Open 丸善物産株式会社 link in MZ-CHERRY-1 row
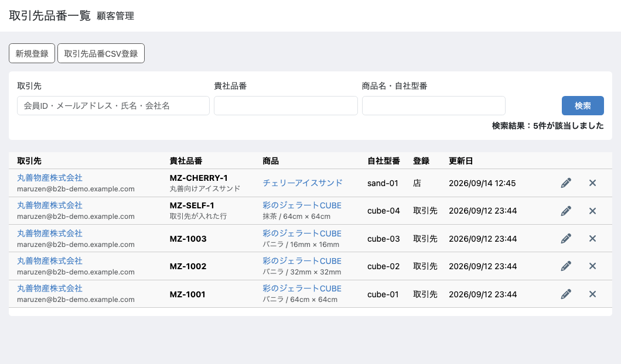 point(50,178)
